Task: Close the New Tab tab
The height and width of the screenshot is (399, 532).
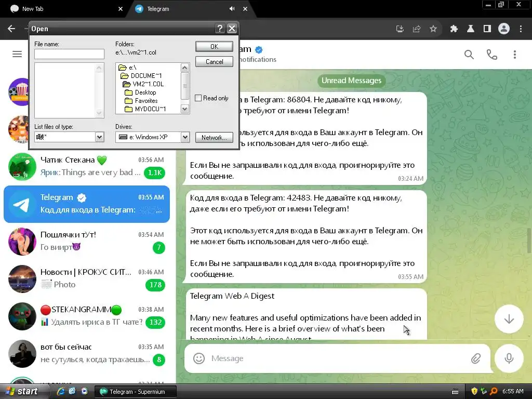Action: point(121,9)
